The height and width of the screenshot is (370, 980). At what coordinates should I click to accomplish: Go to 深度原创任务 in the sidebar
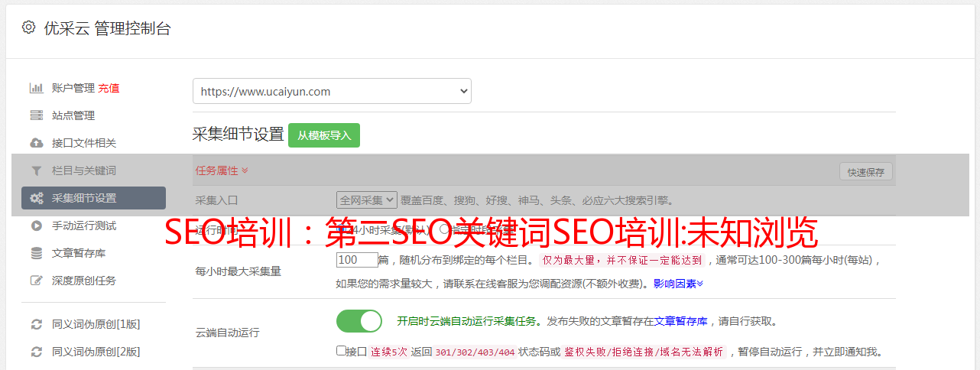point(84,281)
